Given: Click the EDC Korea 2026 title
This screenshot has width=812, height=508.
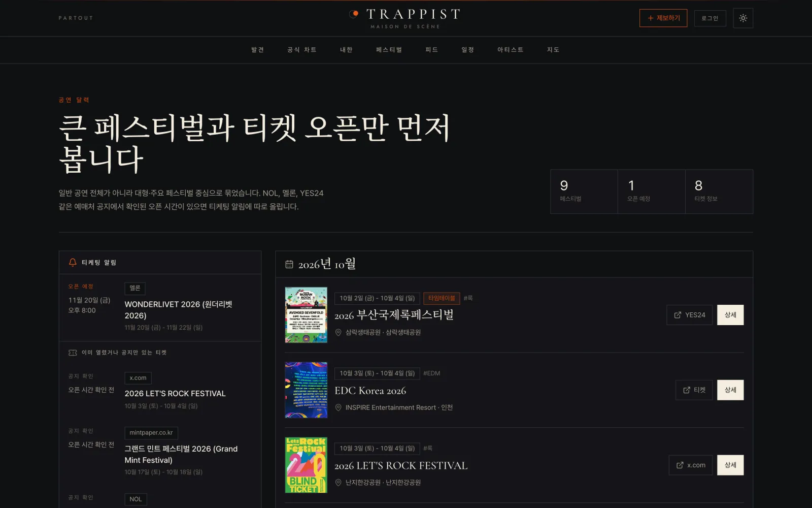Looking at the screenshot, I should pyautogui.click(x=370, y=391).
